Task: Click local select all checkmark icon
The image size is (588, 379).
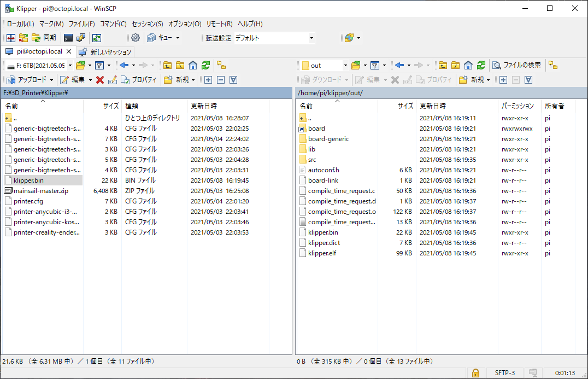Action: [x=233, y=79]
